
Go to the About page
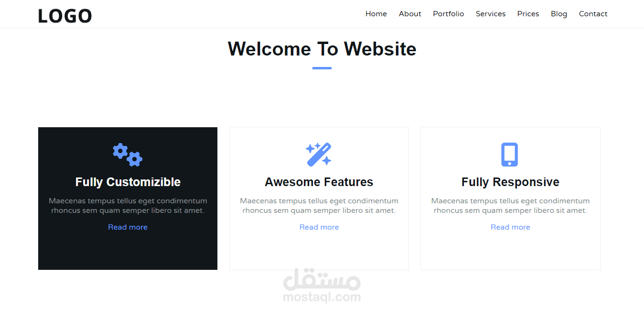(x=410, y=14)
